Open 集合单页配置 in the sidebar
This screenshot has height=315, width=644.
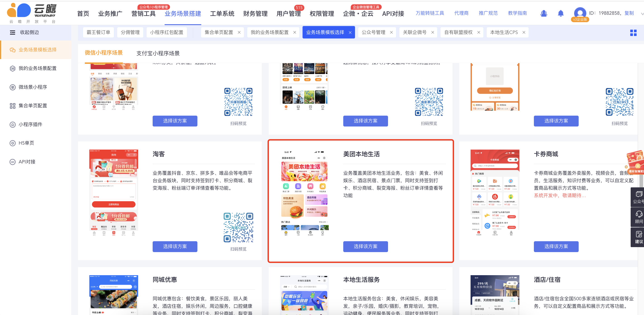coord(33,106)
